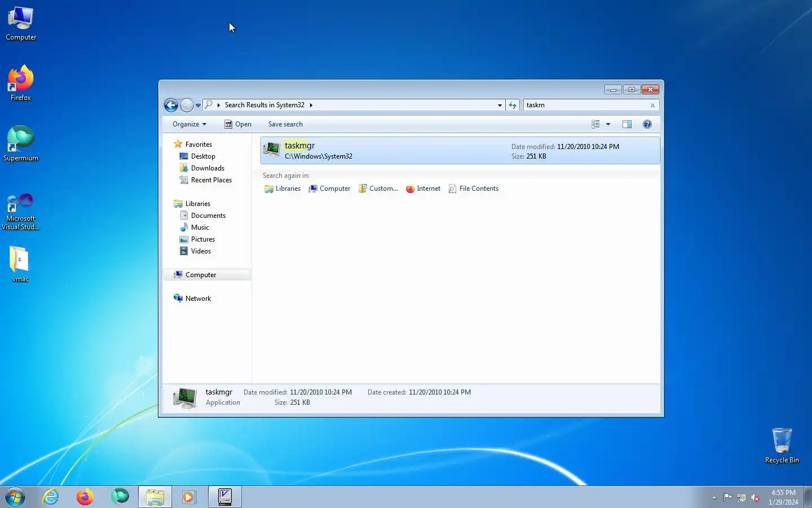Open Action Center flag icon
812x508 pixels.
pyautogui.click(x=728, y=497)
